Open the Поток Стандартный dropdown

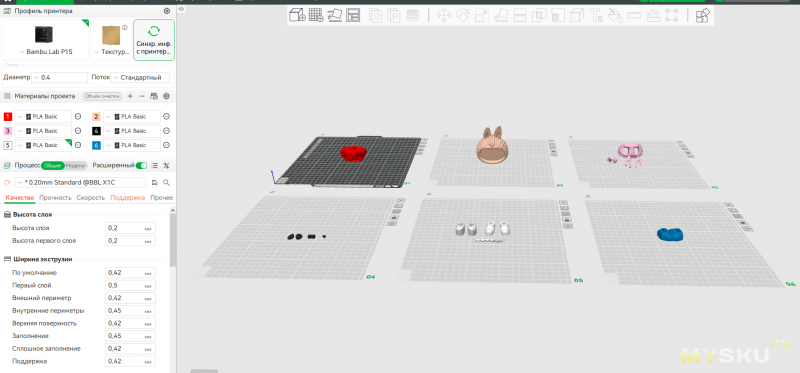[140, 78]
